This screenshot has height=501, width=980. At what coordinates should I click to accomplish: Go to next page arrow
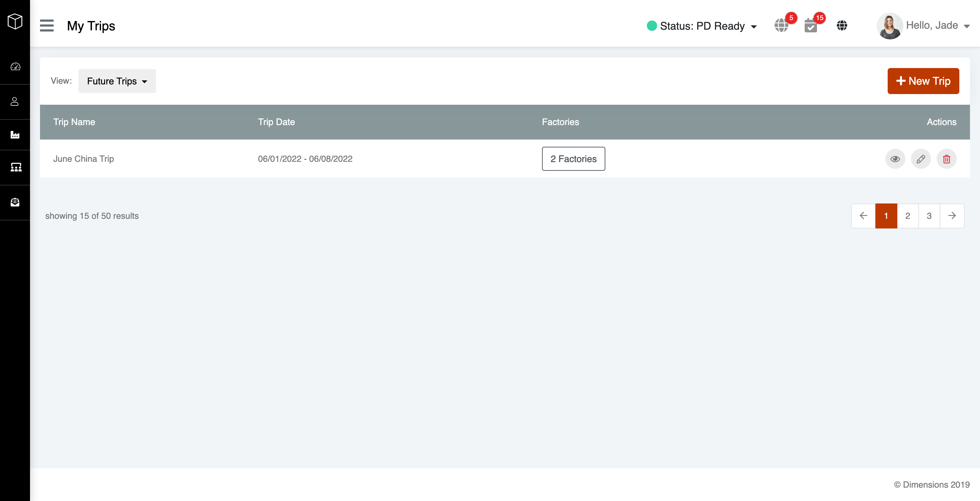point(952,216)
